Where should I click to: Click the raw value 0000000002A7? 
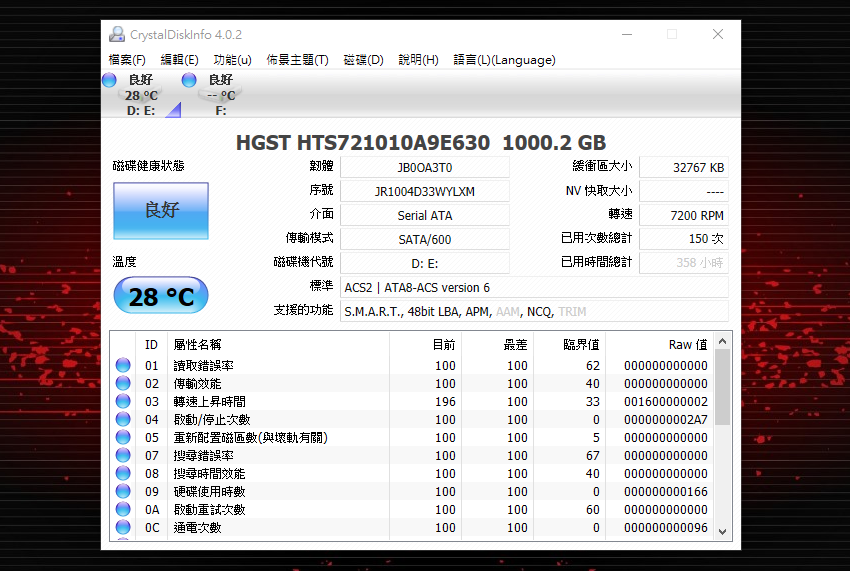click(666, 420)
